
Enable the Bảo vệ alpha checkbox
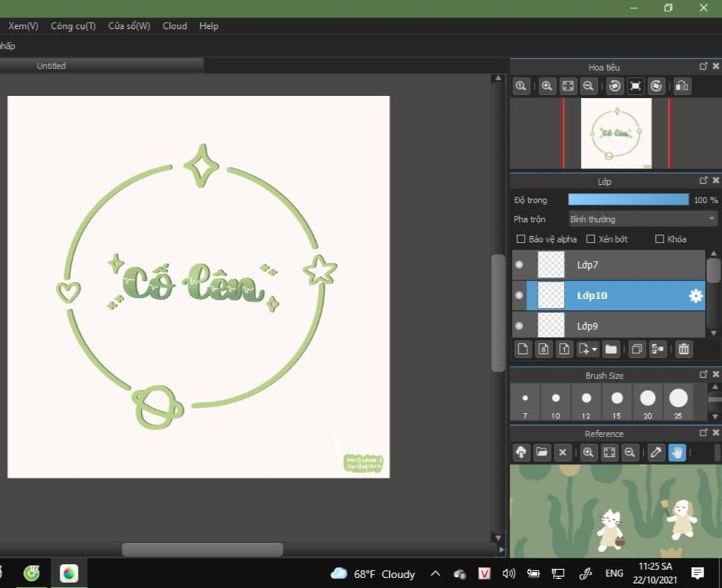pos(521,239)
